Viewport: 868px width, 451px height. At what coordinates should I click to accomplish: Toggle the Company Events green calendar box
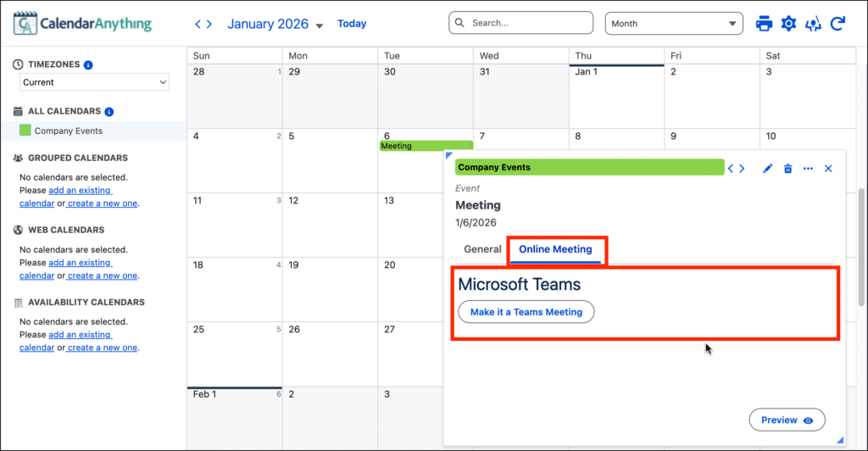click(25, 131)
